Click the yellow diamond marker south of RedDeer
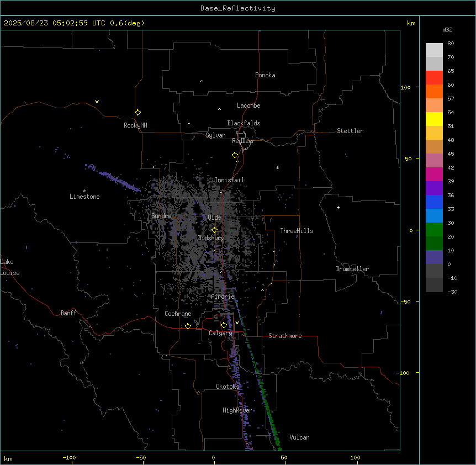Viewport: 476px width, 465px height. click(235, 155)
